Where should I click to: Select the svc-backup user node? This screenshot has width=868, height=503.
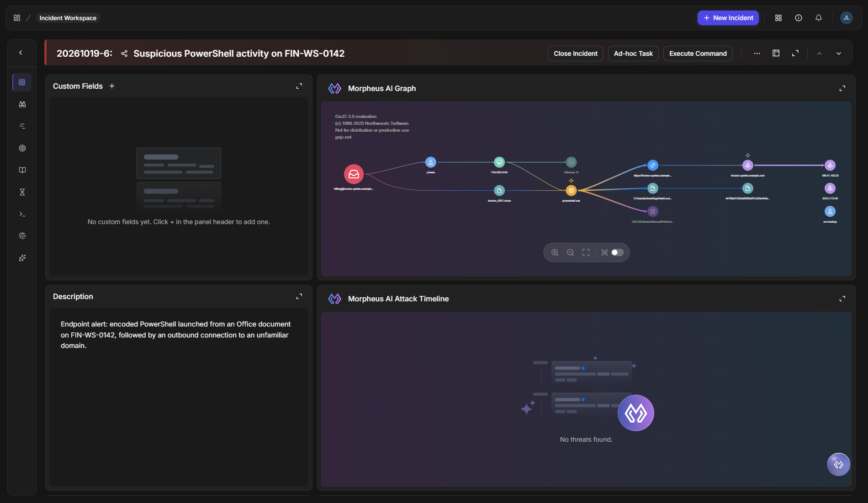click(x=830, y=211)
